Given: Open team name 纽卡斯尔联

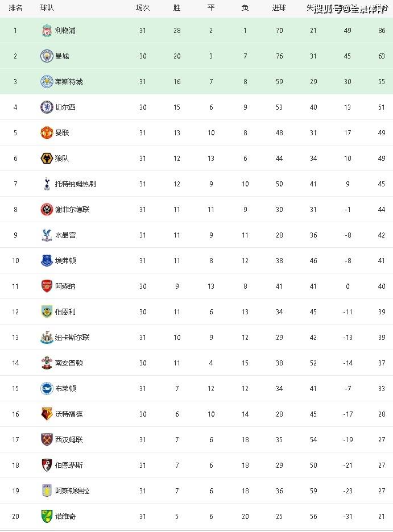Looking at the screenshot, I should [72, 338].
